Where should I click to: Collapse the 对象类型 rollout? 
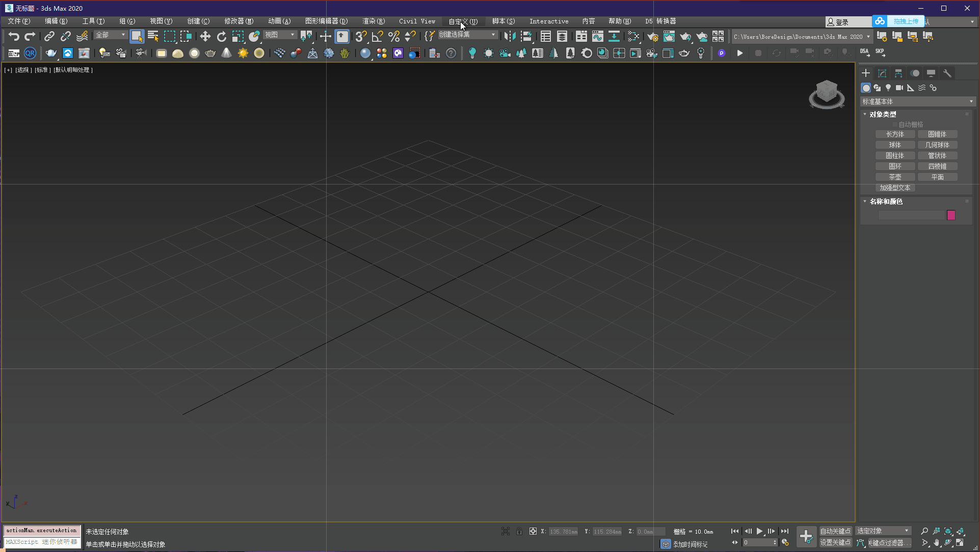pyautogui.click(x=882, y=114)
